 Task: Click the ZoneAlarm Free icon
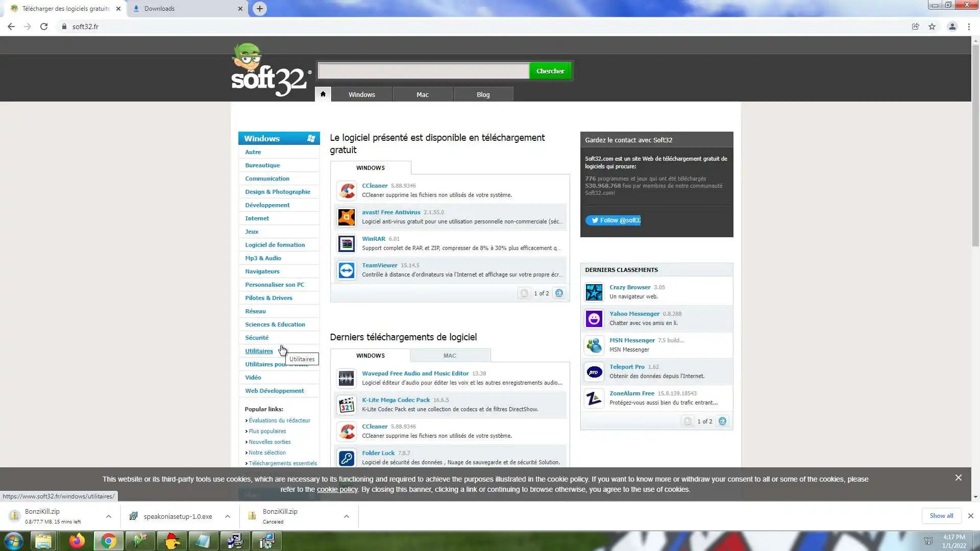pos(594,398)
